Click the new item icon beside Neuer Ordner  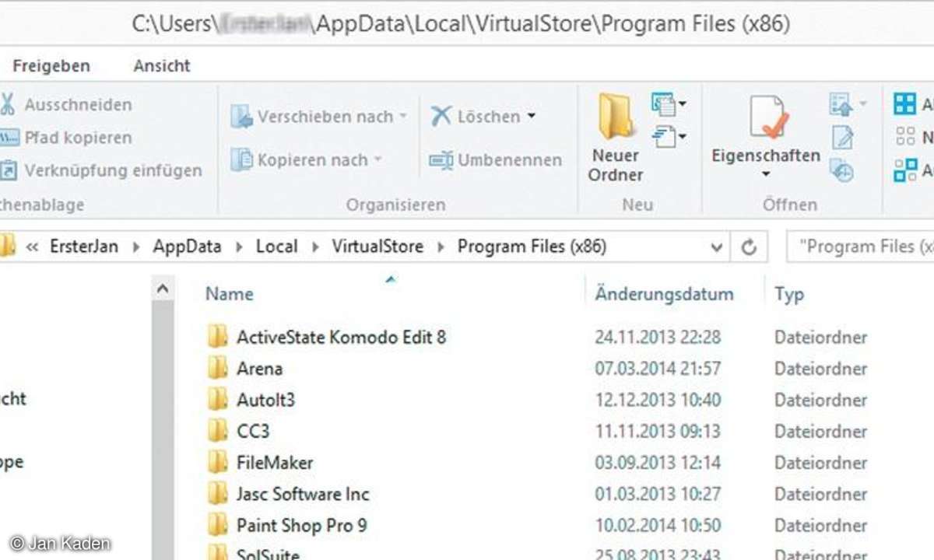tap(664, 103)
